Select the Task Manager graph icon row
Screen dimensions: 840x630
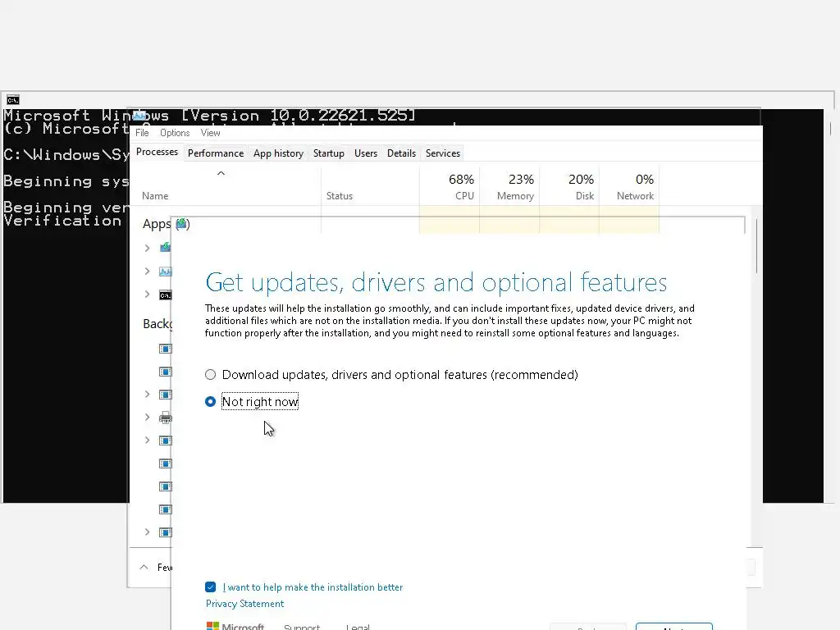click(165, 272)
